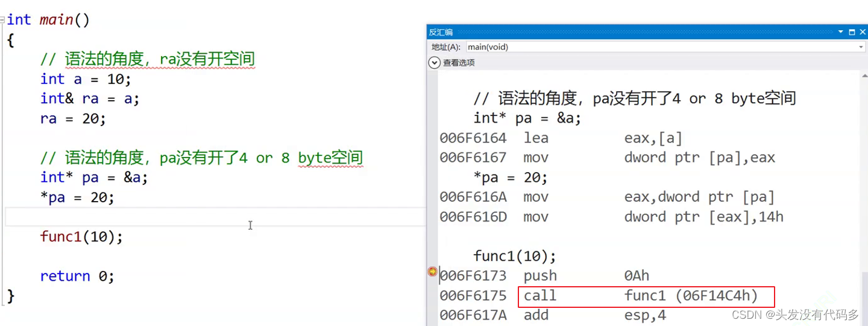Click address 006F616D in disassembly
The image size is (868, 326).
[x=473, y=217]
